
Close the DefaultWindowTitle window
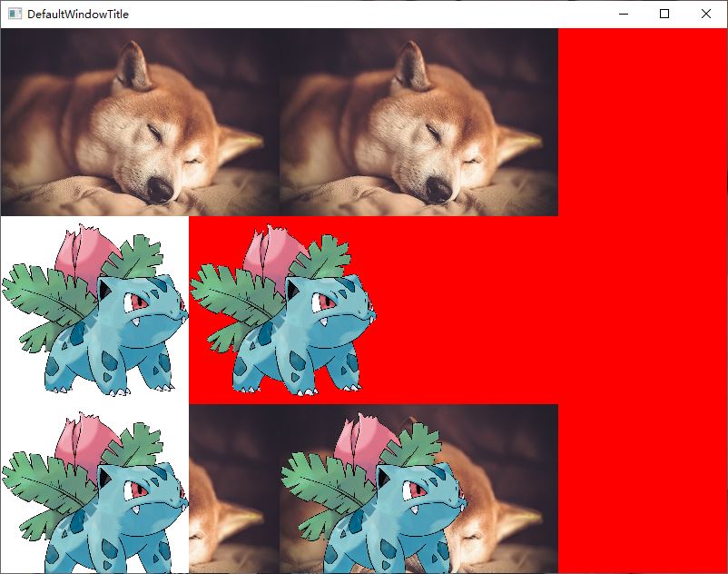pyautogui.click(x=705, y=14)
